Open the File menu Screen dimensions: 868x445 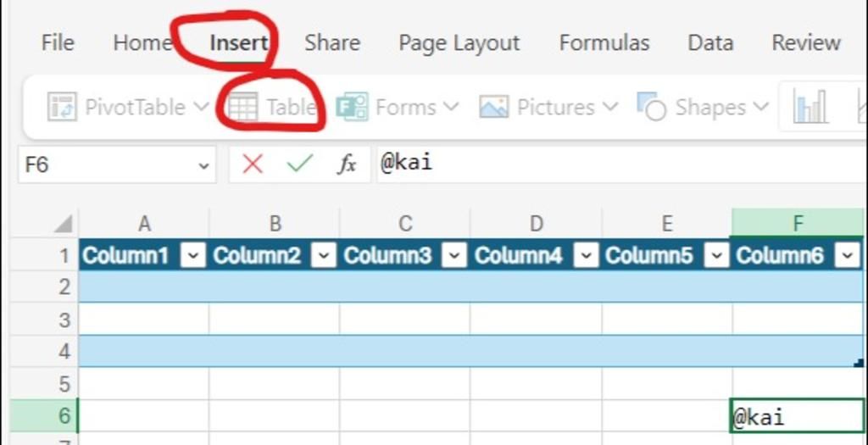[58, 43]
